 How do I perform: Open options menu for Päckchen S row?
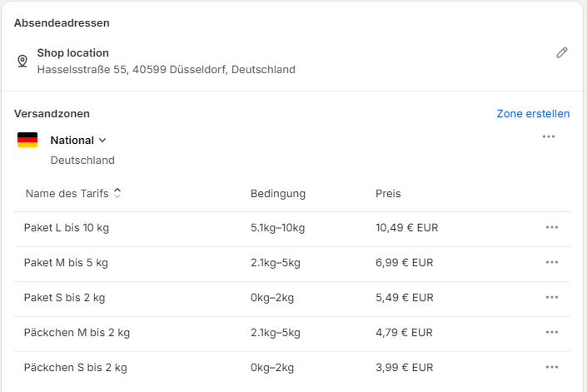tap(551, 367)
